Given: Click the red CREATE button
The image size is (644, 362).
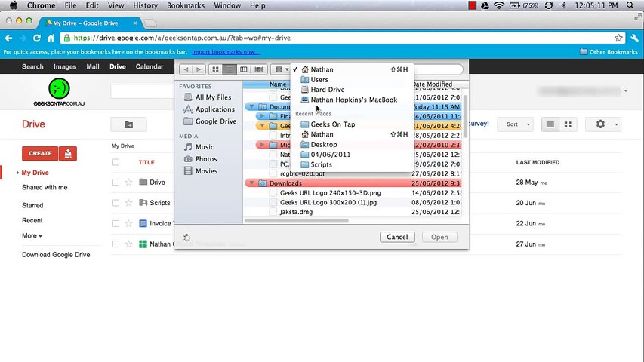Looking at the screenshot, I should tap(40, 154).
